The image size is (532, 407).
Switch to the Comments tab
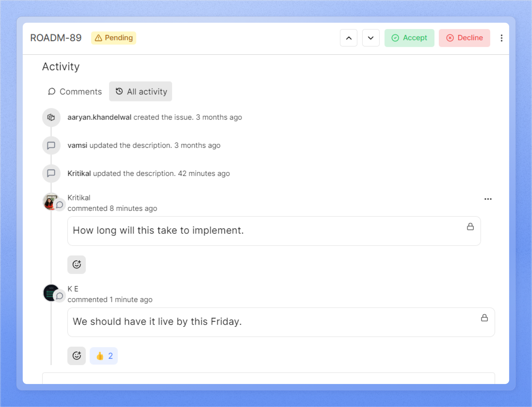point(75,91)
